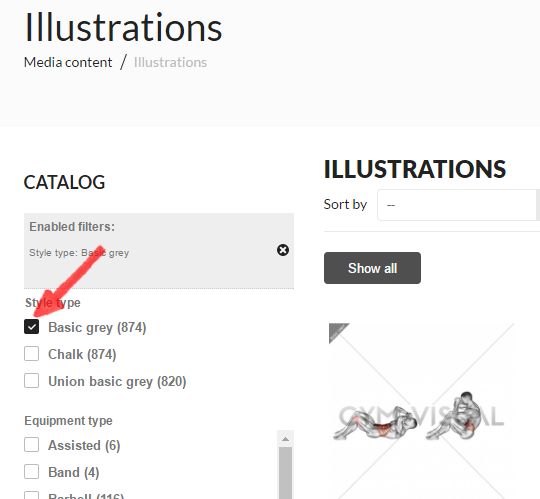
Task: Click the Assisted (6) filter label
Action: click(84, 445)
